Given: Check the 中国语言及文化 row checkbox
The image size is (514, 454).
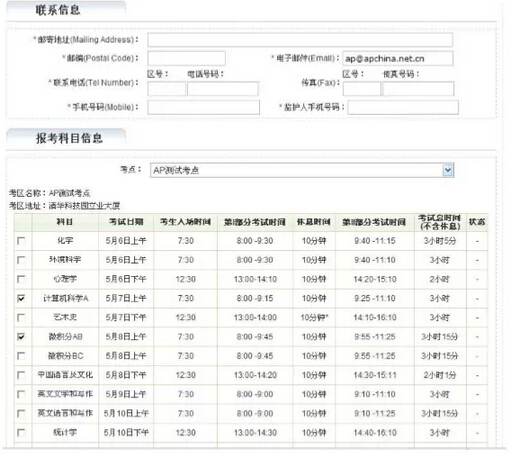Looking at the screenshot, I should click(x=21, y=375).
